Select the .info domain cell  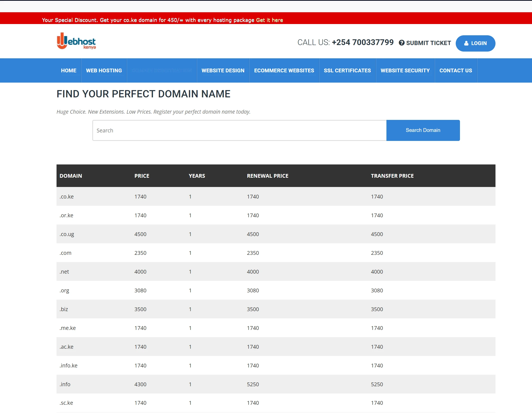pyautogui.click(x=65, y=384)
